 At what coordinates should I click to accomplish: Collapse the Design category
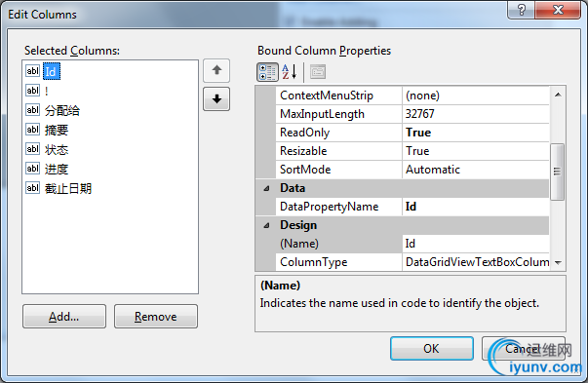(x=266, y=225)
